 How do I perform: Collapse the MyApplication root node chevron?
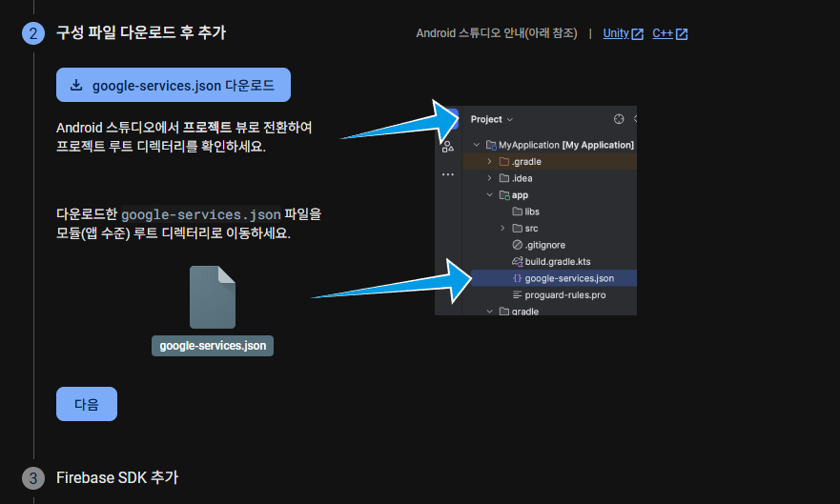(x=476, y=145)
